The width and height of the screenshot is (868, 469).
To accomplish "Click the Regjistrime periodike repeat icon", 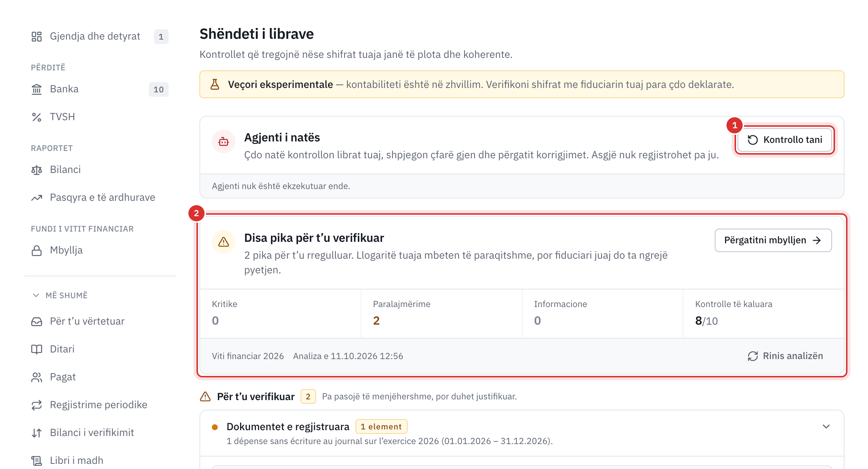I will 37,405.
